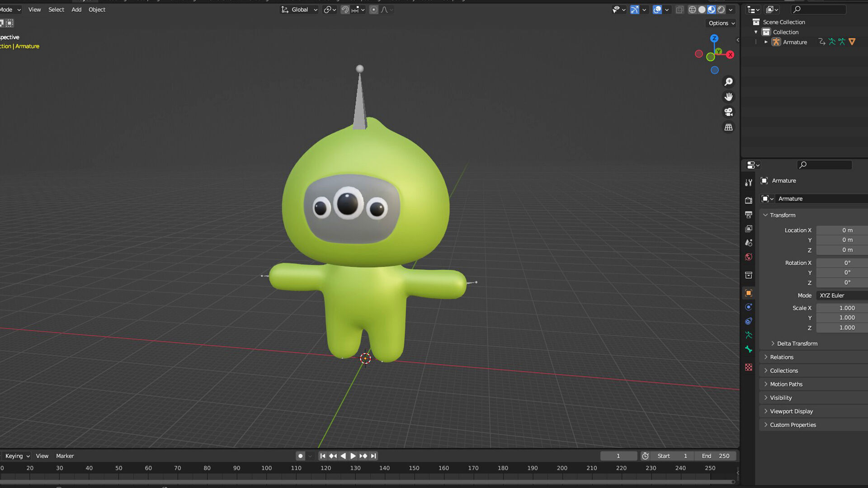Open the Bone properties tab
The height and width of the screenshot is (488, 868).
749,349
